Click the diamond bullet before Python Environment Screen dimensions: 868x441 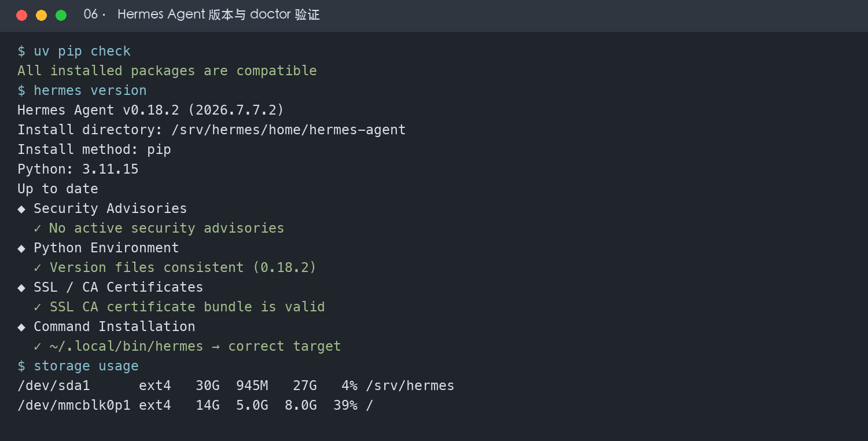[x=21, y=248]
